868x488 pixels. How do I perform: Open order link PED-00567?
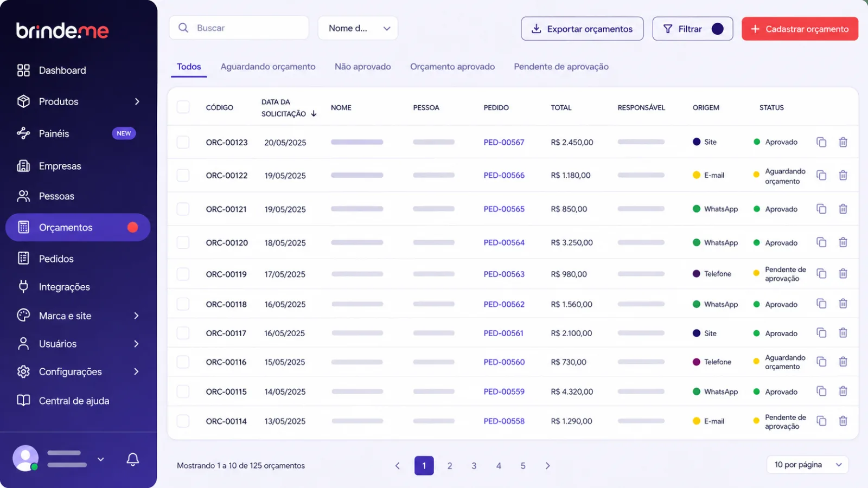click(x=504, y=142)
